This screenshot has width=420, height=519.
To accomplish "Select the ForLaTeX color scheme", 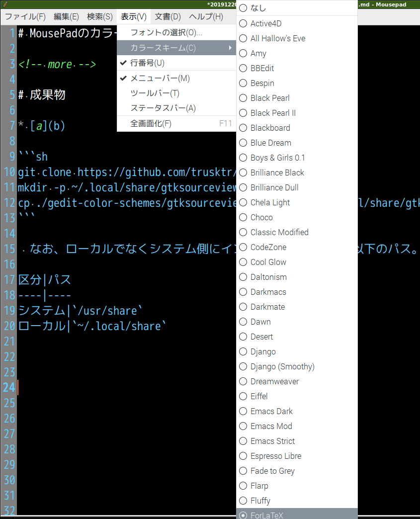I will [x=297, y=514].
